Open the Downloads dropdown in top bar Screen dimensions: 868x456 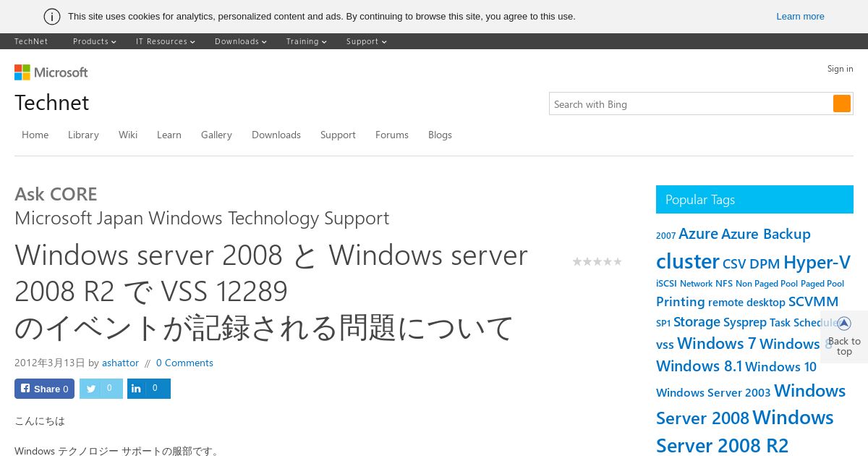[x=241, y=41]
